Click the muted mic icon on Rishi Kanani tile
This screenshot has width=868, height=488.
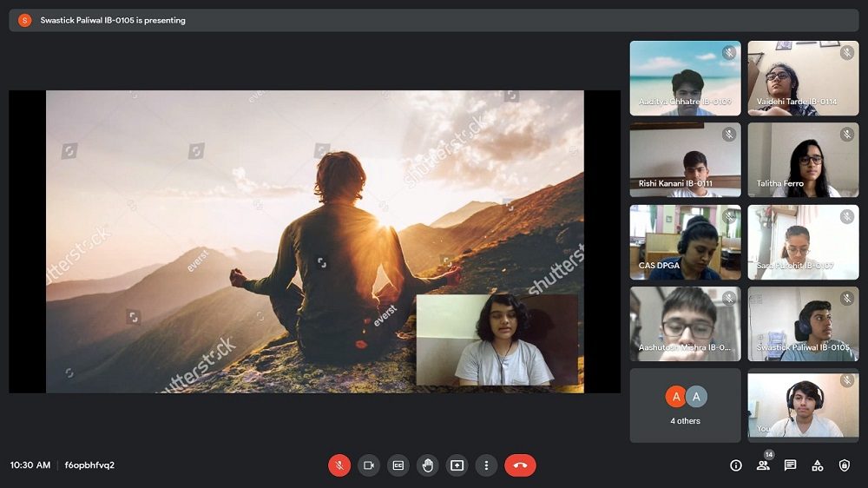(x=729, y=135)
